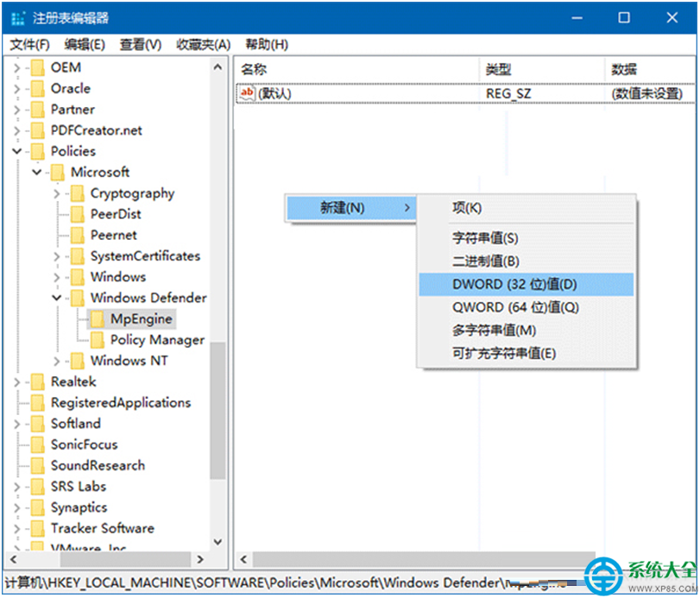Choose QWORD (64 位)值(Q) in submenu
This screenshot has height=598, width=700.
tap(527, 307)
